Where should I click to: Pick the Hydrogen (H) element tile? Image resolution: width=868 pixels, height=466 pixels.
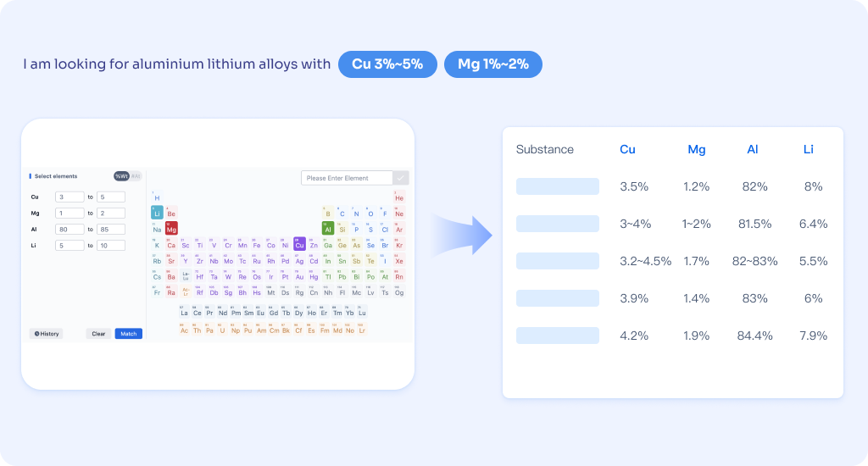pyautogui.click(x=157, y=197)
